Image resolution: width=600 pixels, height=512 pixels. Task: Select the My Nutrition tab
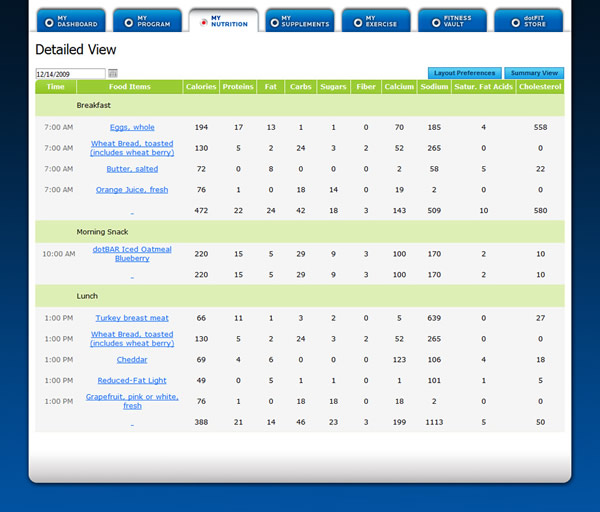pos(223,21)
